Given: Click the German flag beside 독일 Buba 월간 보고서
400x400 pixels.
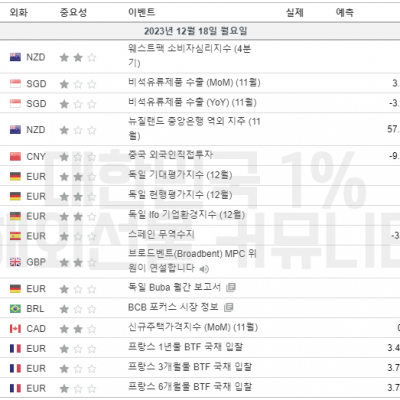Looking at the screenshot, I should coord(15,289).
